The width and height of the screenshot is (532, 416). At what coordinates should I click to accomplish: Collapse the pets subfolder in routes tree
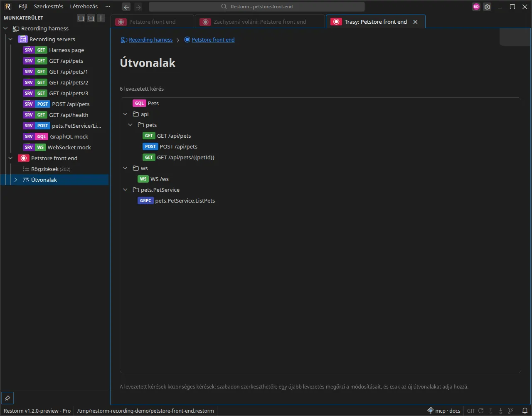click(130, 125)
